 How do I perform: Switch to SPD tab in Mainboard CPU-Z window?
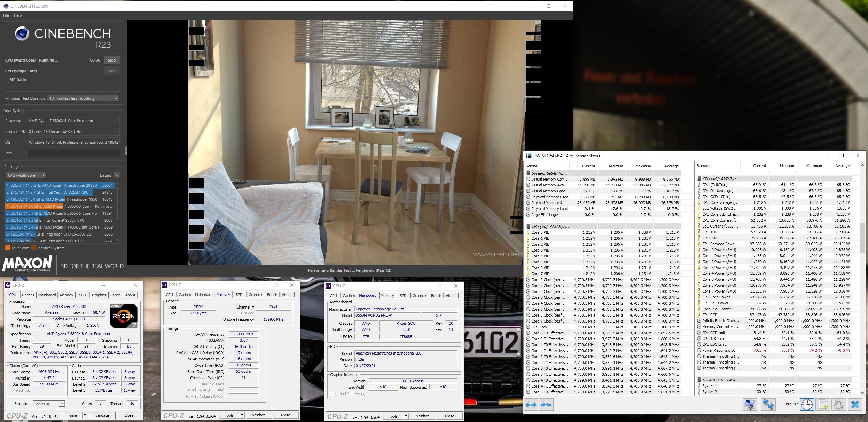coord(403,296)
